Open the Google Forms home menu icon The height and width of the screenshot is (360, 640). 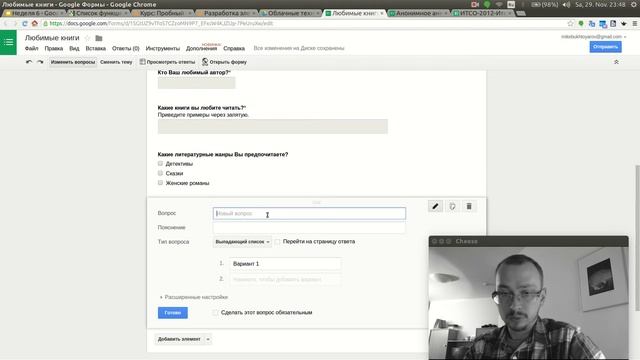pyautogui.click(x=8, y=42)
